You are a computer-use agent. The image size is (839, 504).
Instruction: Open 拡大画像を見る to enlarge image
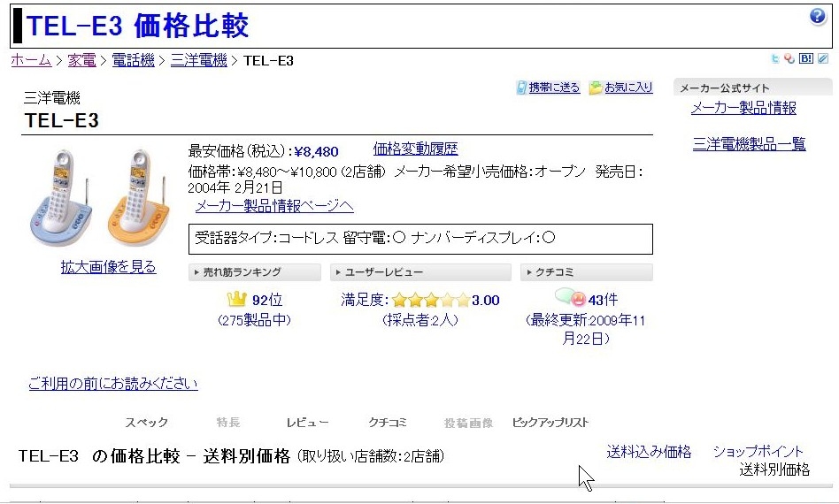point(109,267)
